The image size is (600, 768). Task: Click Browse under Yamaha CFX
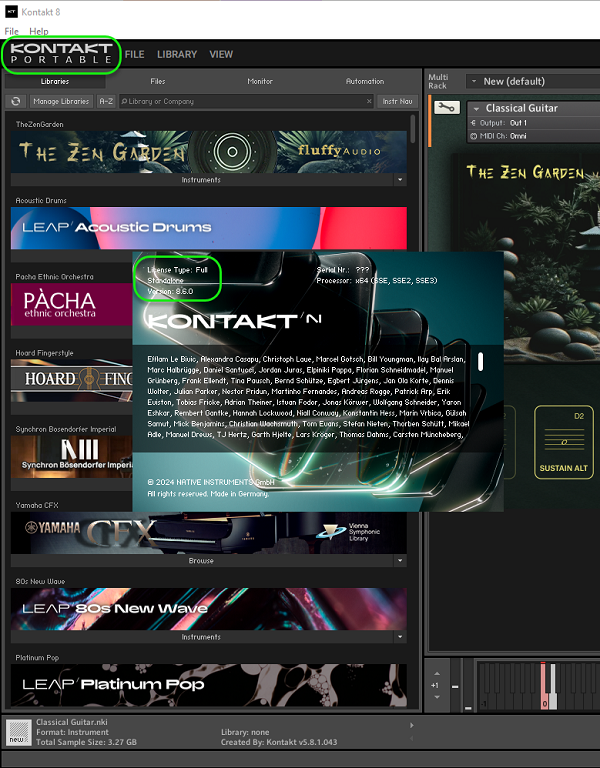click(x=201, y=560)
